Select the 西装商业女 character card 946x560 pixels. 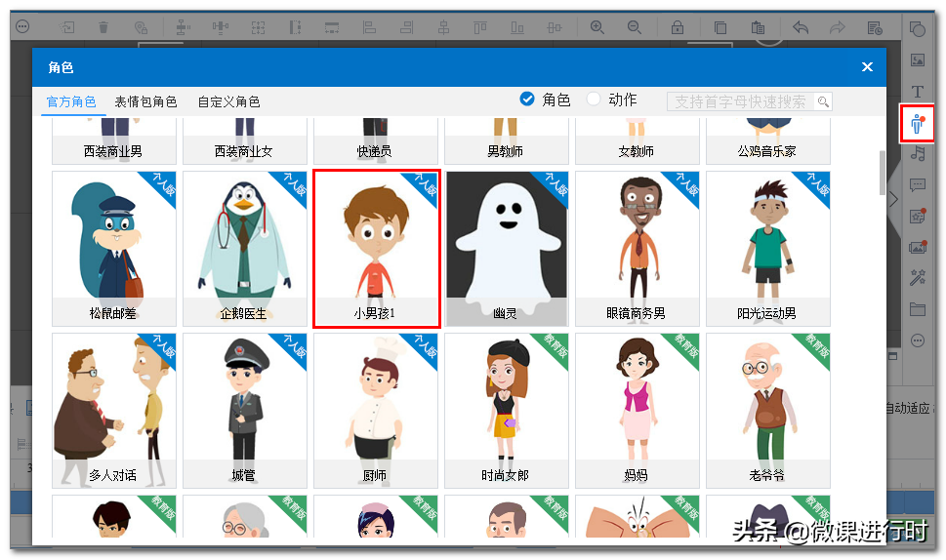245,141
